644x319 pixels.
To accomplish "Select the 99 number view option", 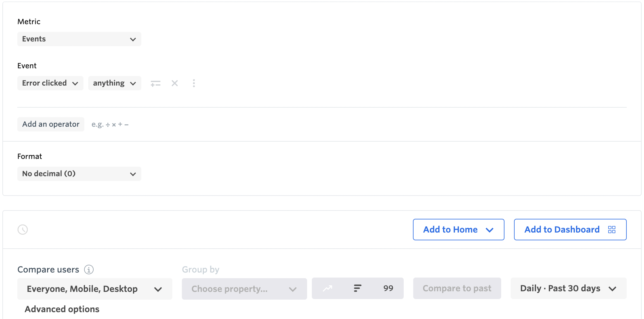I will coord(388,288).
